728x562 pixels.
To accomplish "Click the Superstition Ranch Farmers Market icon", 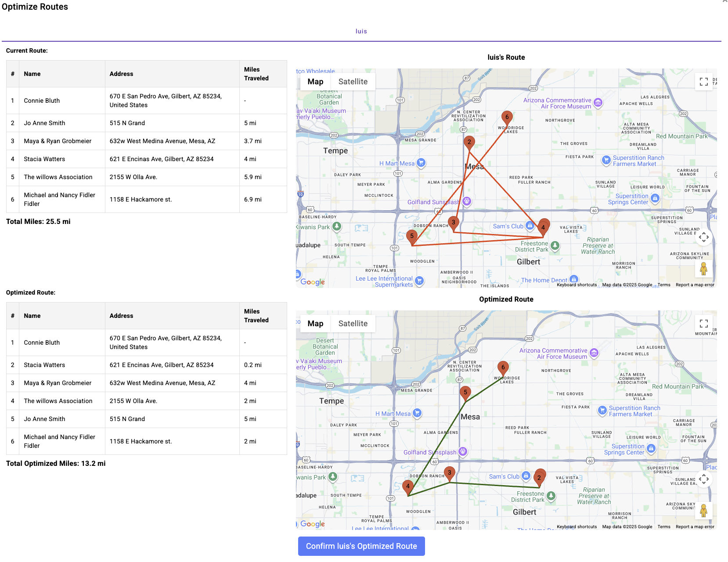I will coord(607,160).
